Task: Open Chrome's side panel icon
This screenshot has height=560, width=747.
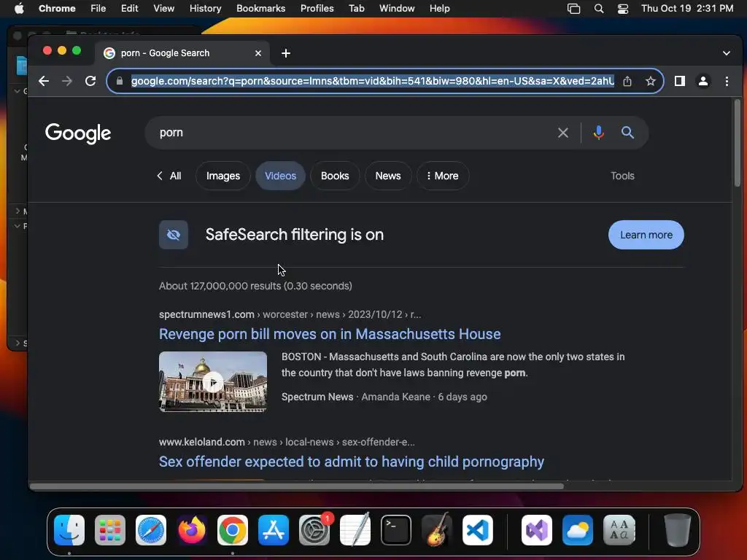Action: tap(680, 81)
